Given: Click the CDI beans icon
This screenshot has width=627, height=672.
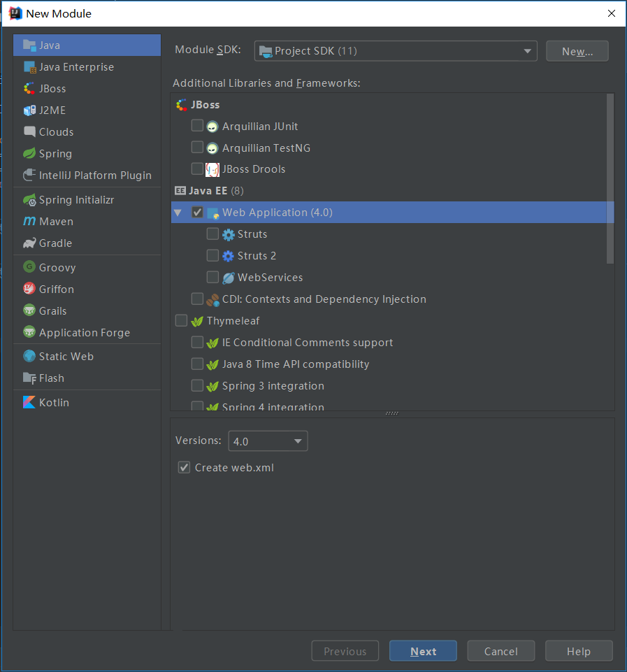Looking at the screenshot, I should point(212,299).
